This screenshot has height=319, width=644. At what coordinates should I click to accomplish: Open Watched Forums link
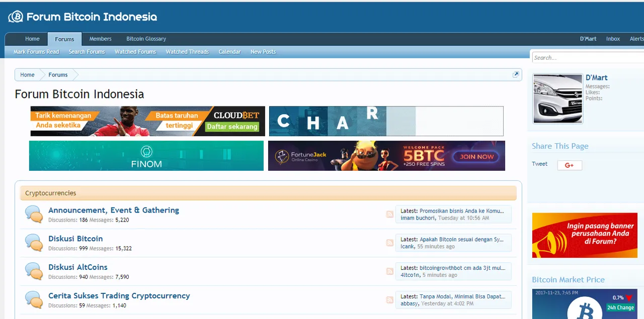[135, 52]
